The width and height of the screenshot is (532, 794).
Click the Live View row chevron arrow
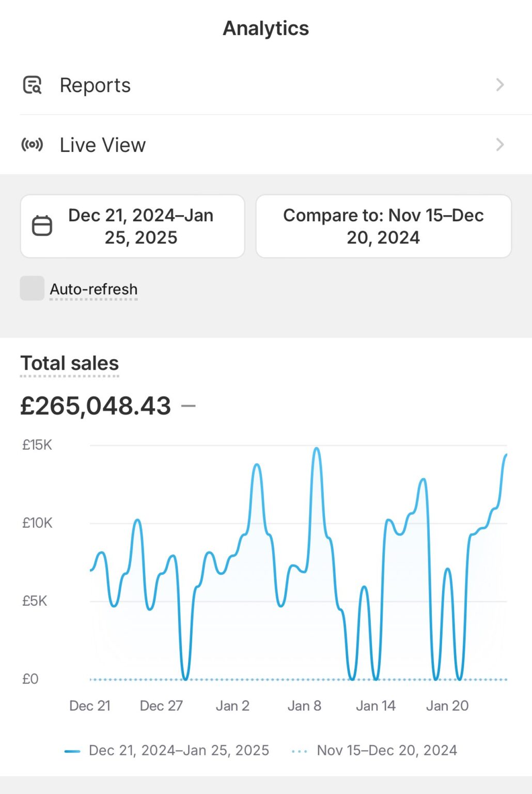click(499, 145)
